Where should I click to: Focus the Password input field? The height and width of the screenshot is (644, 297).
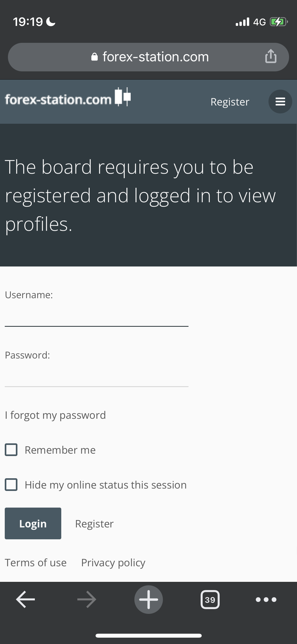pos(96,376)
